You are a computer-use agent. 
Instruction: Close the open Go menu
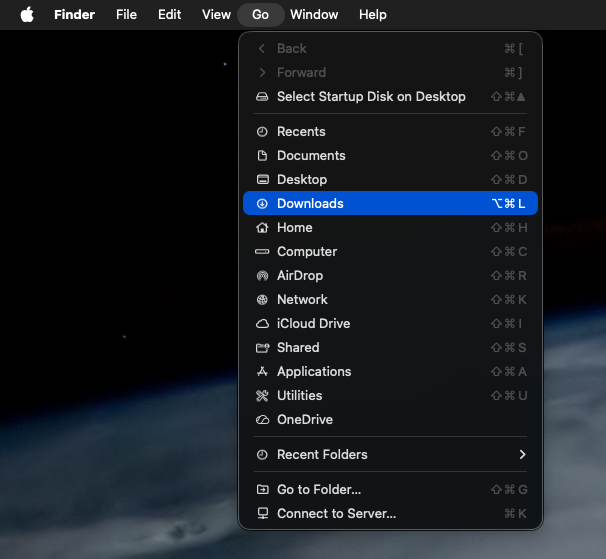(x=260, y=15)
